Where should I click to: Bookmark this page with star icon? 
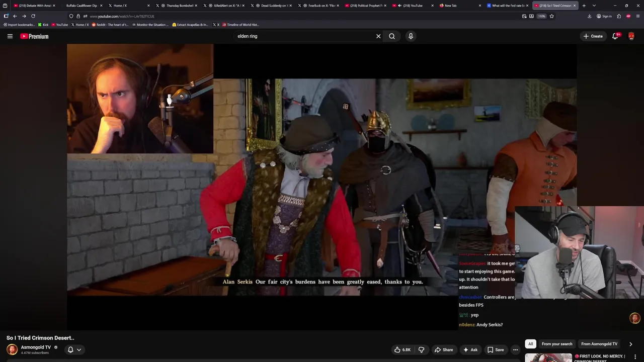tap(552, 16)
